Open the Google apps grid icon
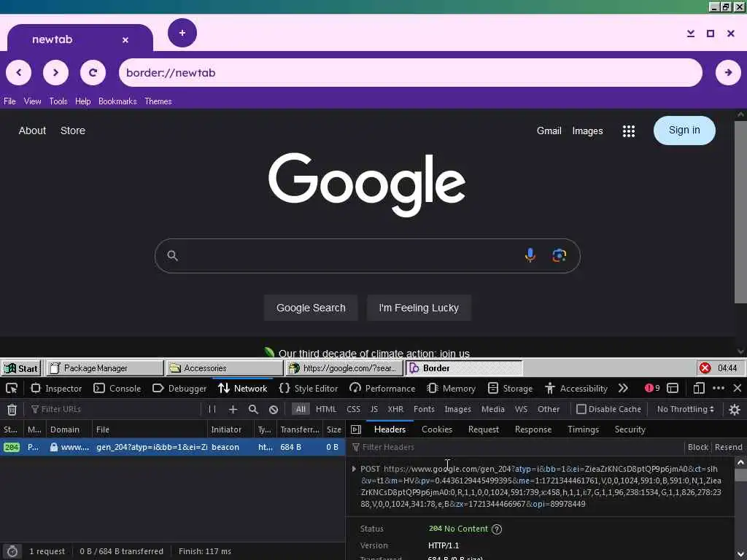 pyautogui.click(x=628, y=131)
